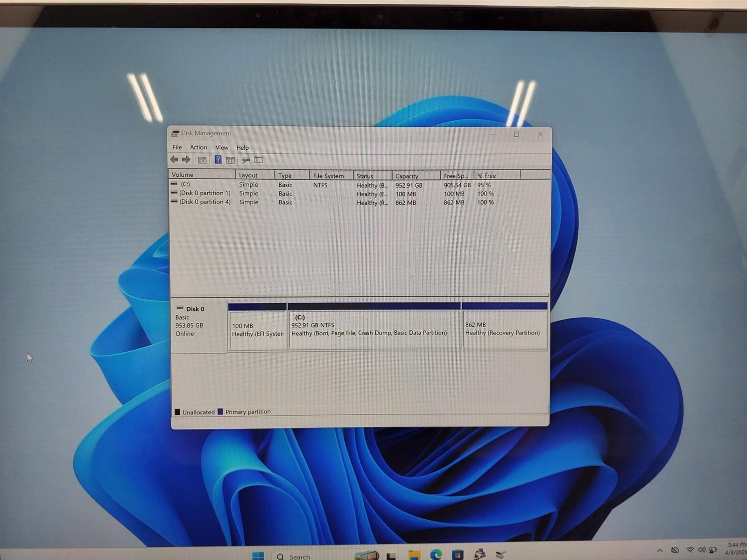Toggle the Show/Hide Console Tree icon

(202, 160)
